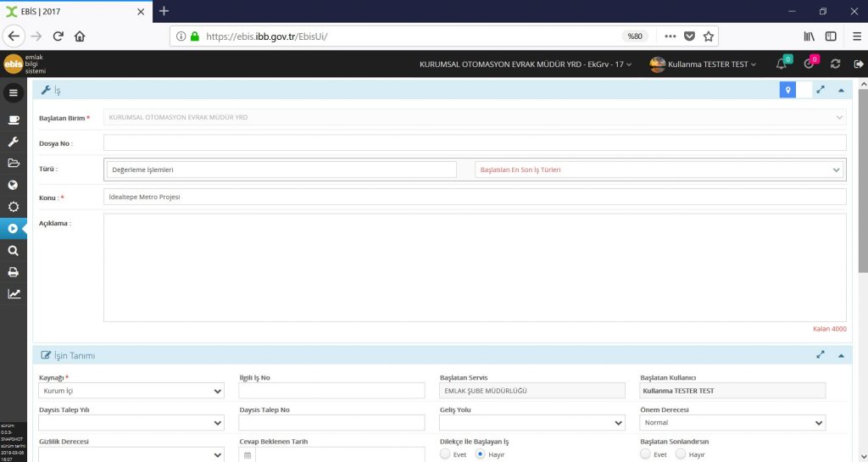
Task: Open the hamburger menu in sidebar
Action: tap(14, 93)
